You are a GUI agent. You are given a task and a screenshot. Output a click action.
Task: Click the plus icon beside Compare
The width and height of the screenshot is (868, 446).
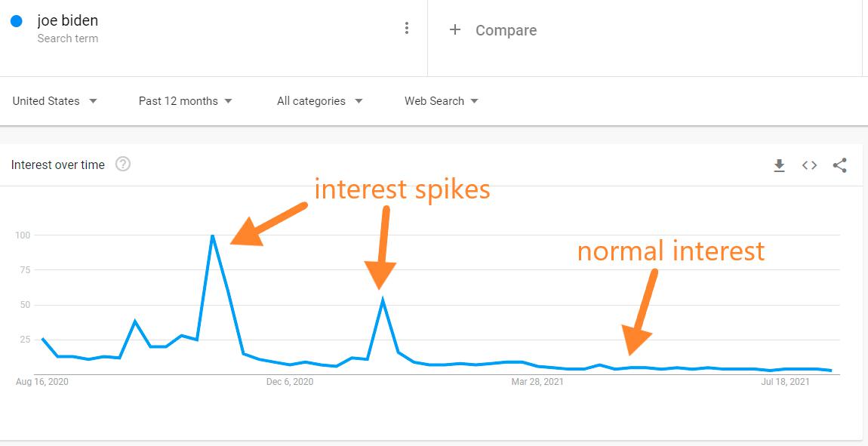click(454, 30)
